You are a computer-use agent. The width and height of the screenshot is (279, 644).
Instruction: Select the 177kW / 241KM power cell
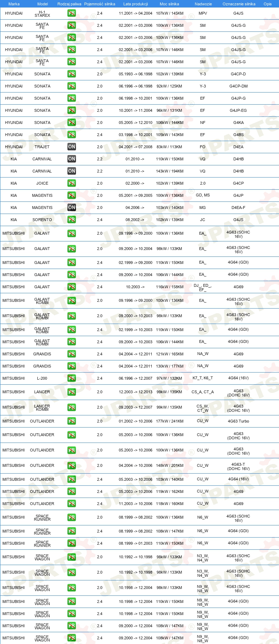pos(170,421)
